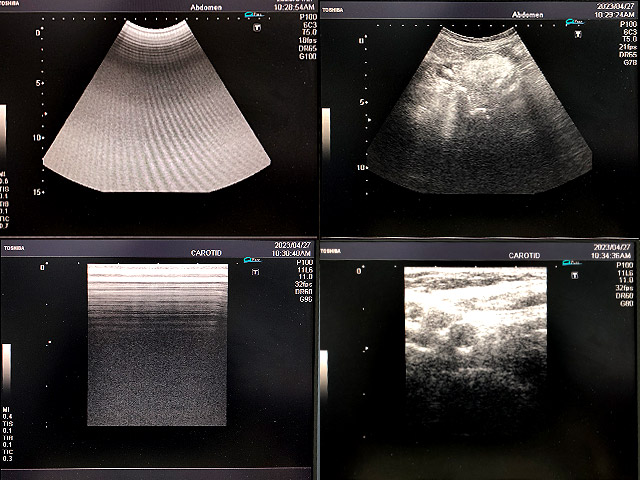Click the G78 gain value
This screenshot has height=480, width=640.
[630, 63]
